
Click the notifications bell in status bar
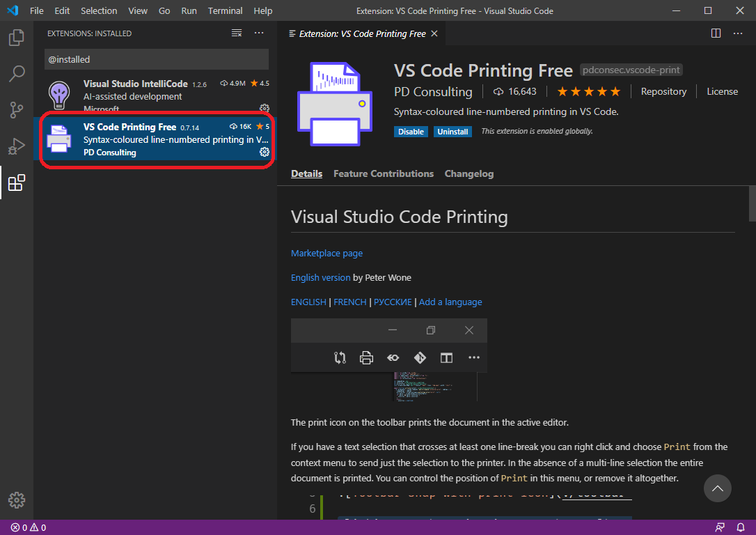[740, 527]
